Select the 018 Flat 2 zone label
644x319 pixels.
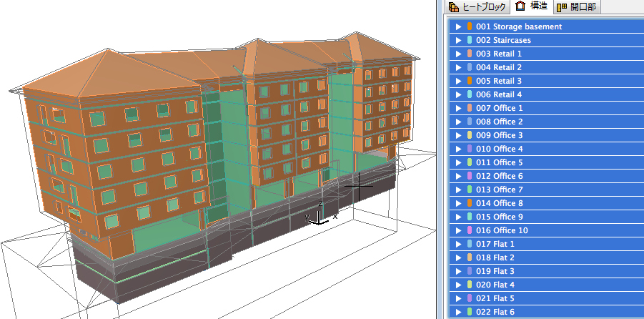click(x=495, y=257)
